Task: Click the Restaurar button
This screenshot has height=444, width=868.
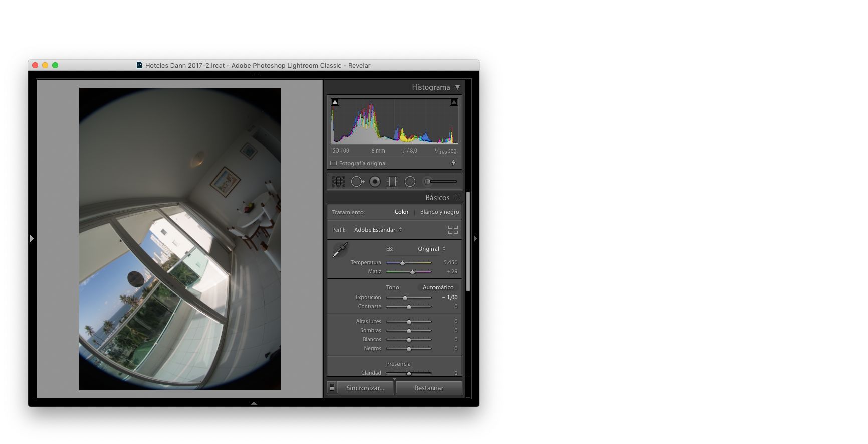Action: (428, 388)
